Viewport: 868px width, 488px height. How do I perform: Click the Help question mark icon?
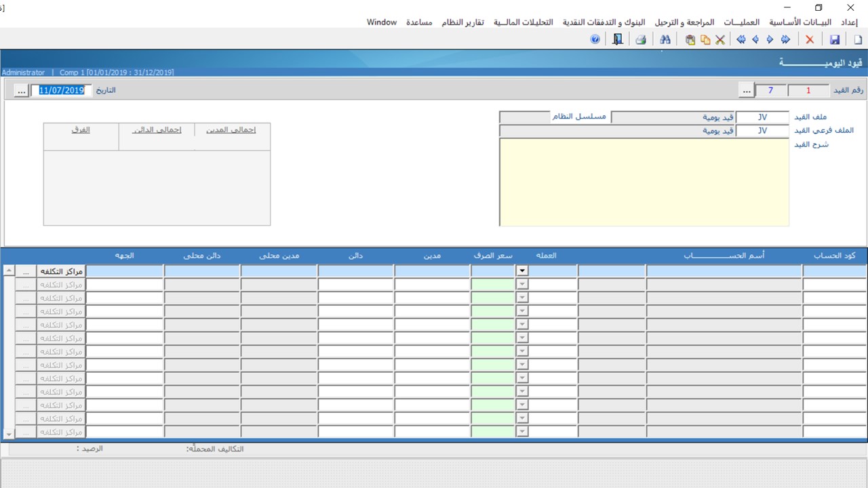tap(595, 40)
